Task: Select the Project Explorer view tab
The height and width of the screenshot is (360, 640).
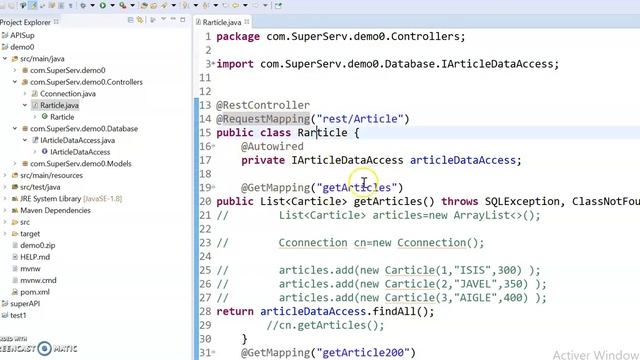Action: tap(25, 22)
